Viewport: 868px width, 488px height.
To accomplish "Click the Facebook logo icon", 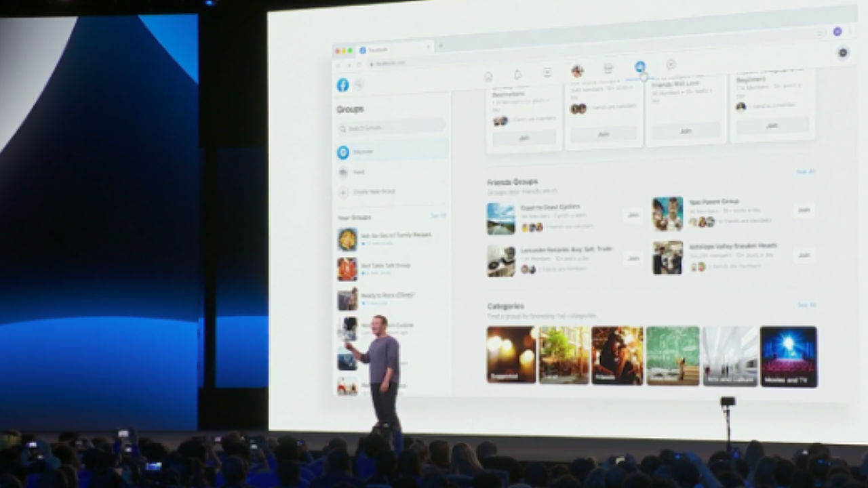I will click(343, 85).
